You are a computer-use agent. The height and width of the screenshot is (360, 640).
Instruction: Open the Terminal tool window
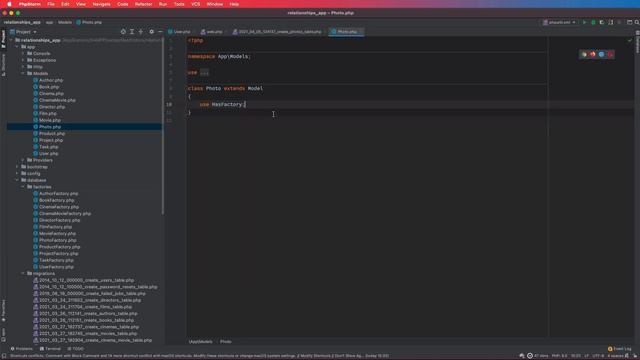(50, 349)
